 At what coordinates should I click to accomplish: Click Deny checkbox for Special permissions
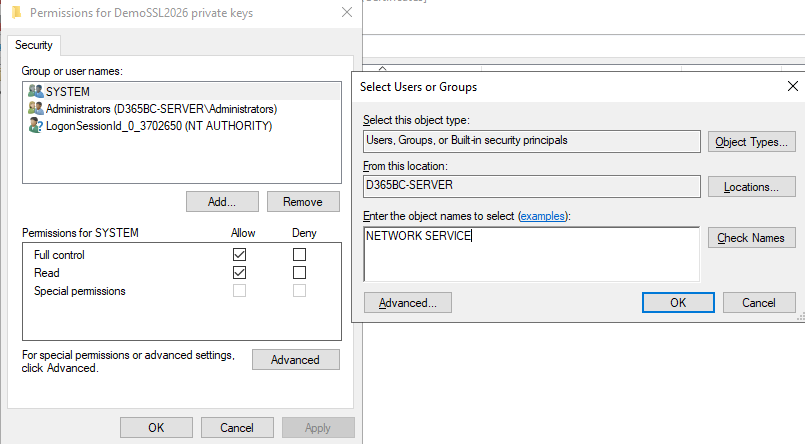tap(299, 291)
